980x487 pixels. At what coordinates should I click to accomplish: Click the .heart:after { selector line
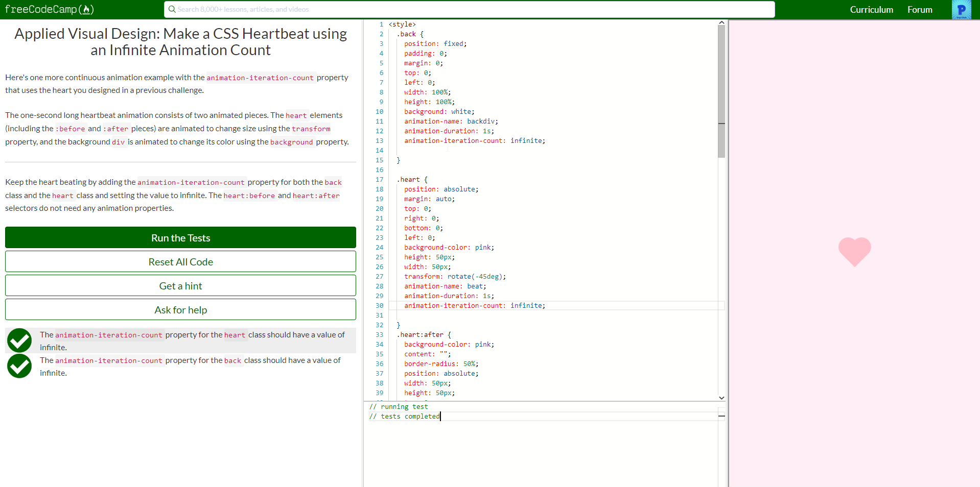424,335
